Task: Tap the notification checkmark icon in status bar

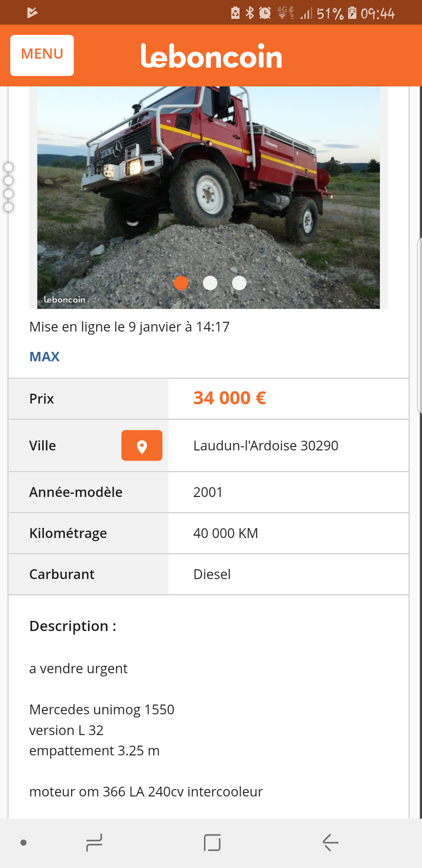Action: click(32, 13)
